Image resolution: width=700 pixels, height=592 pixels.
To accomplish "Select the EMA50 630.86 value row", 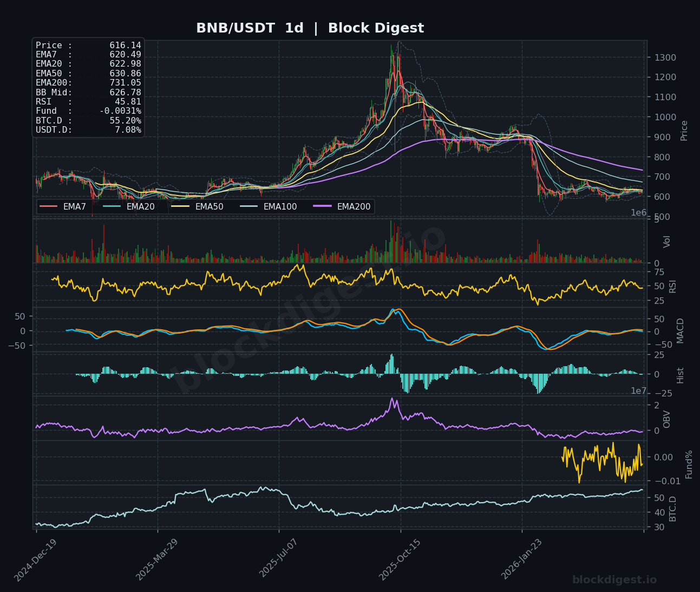I will click(88, 74).
